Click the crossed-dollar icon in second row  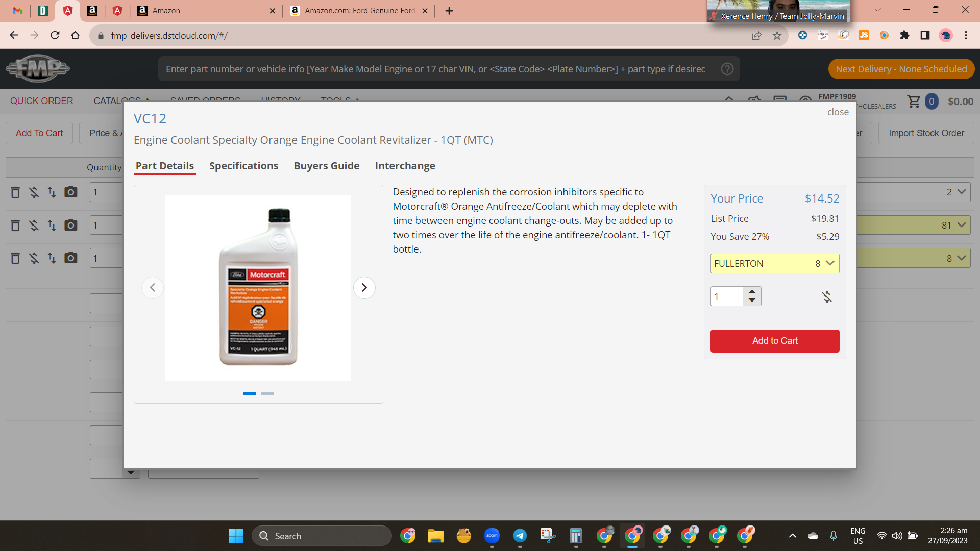(x=34, y=225)
